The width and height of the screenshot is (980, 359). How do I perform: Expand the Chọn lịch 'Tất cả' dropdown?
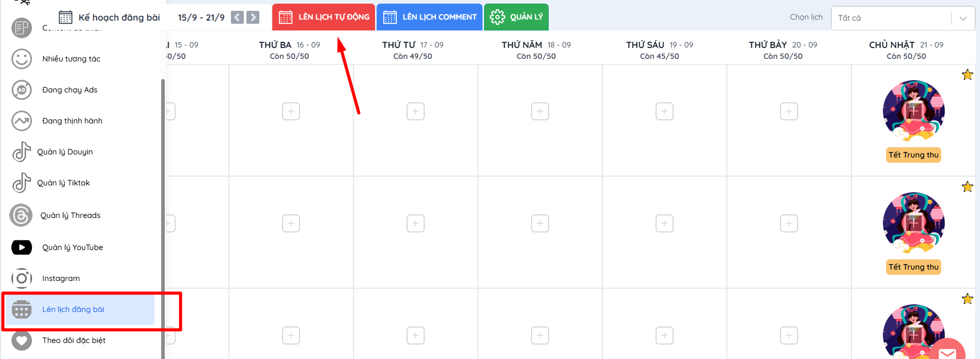click(962, 18)
